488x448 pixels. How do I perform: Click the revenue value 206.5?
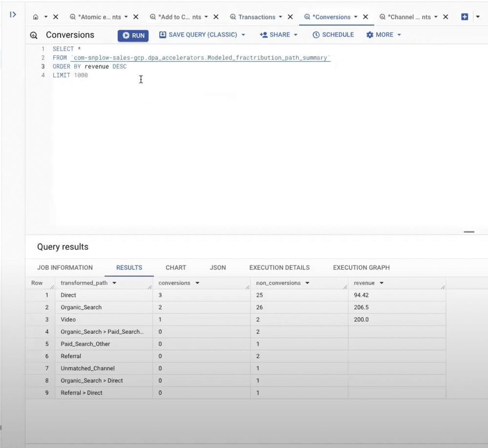tap(361, 307)
